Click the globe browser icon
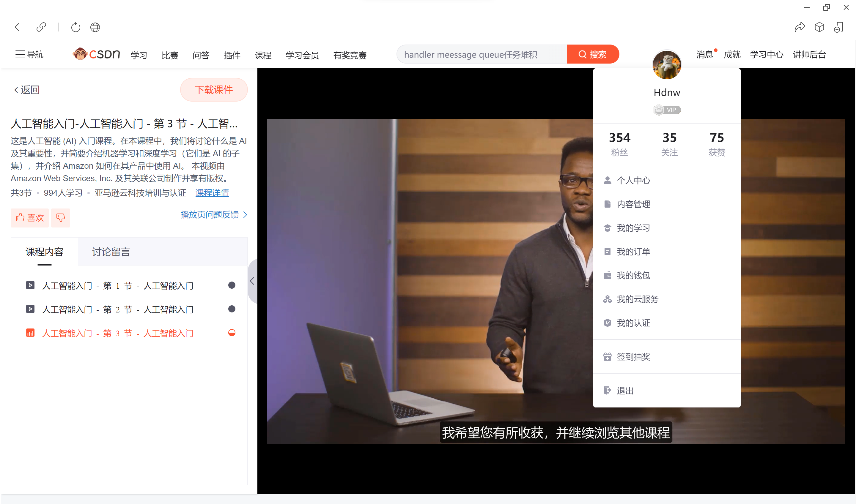This screenshot has height=504, width=856. coord(95,27)
